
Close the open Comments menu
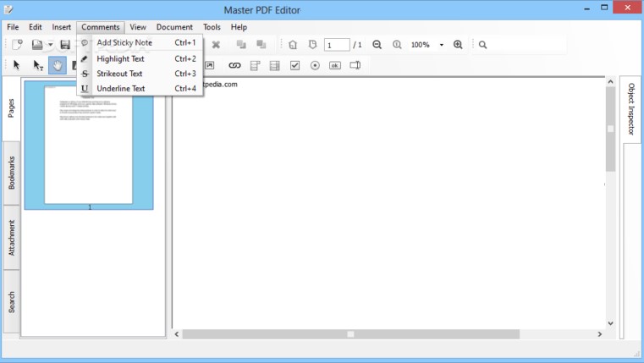pos(101,27)
